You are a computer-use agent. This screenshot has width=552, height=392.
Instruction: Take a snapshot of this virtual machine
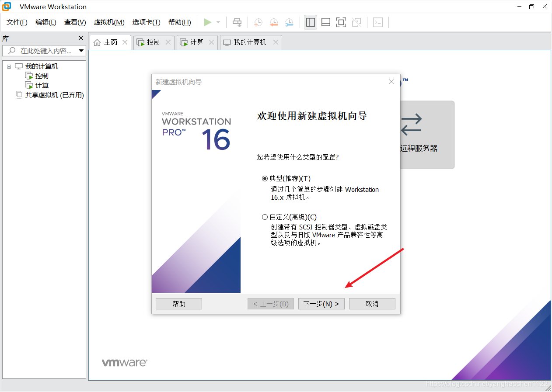[x=258, y=22]
